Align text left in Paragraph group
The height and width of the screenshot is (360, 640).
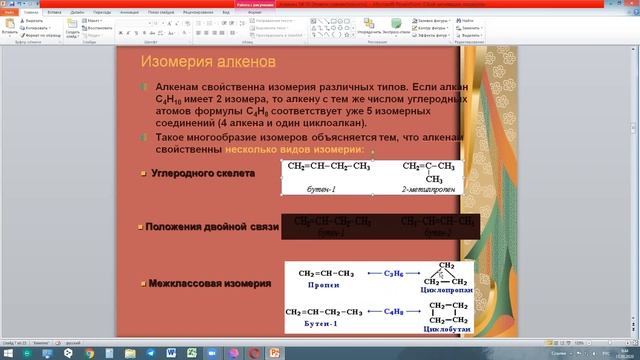(198, 33)
